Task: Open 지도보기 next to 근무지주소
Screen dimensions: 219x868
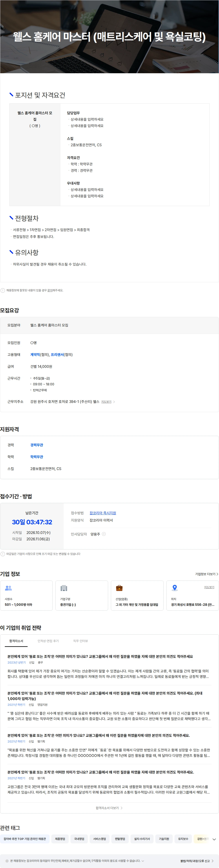Action: (106, 402)
